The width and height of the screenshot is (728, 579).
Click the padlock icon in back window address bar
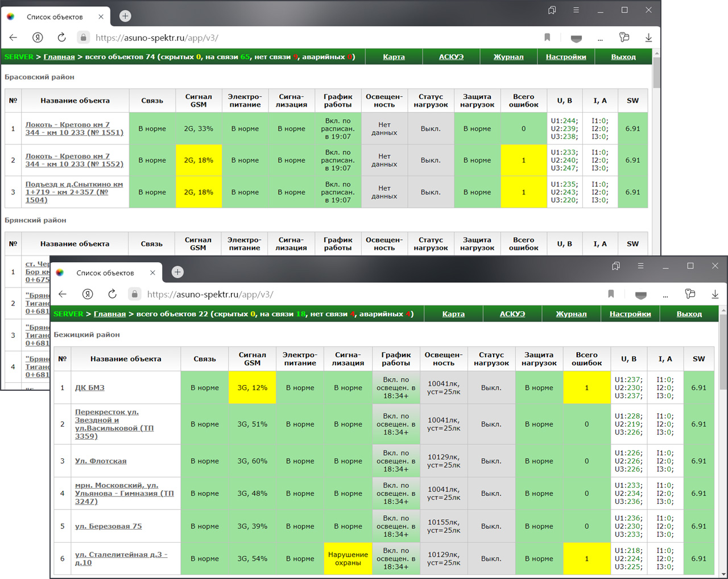pos(83,38)
